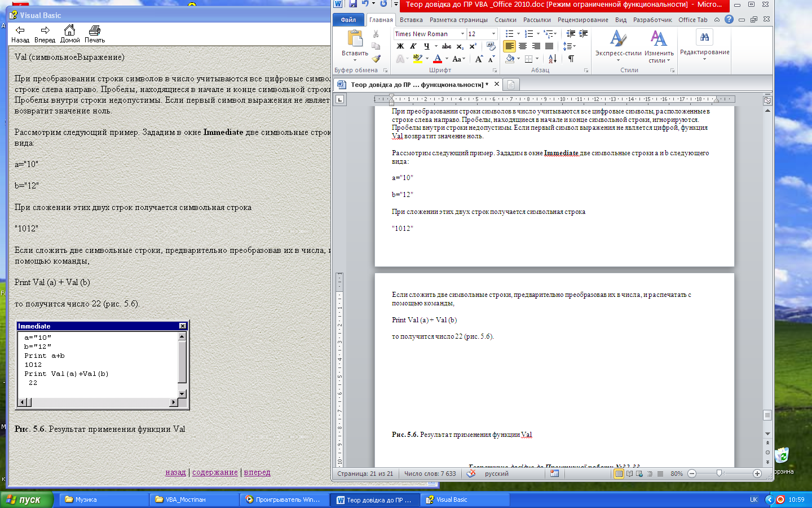812x508 pixels.
Task: Apply subscript formatting (x₂)
Action: tap(460, 46)
